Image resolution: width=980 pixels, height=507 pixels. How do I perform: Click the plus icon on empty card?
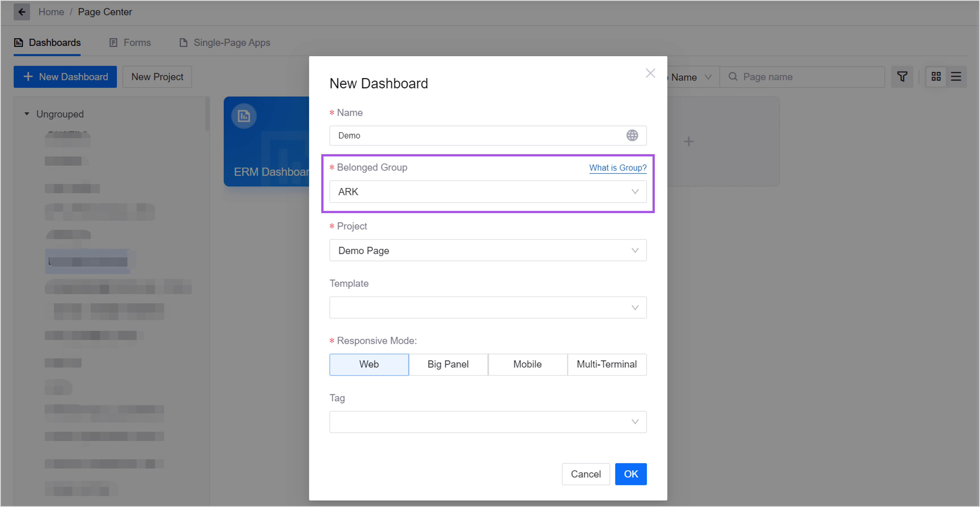point(688,141)
